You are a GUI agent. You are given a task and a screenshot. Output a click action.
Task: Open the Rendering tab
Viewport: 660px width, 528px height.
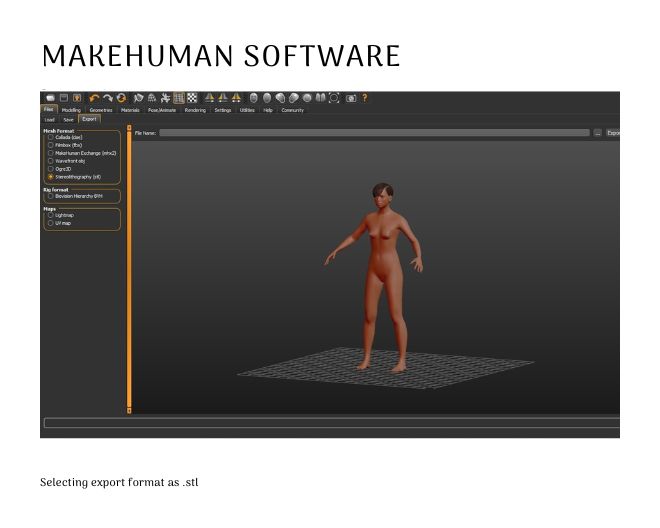tap(195, 110)
